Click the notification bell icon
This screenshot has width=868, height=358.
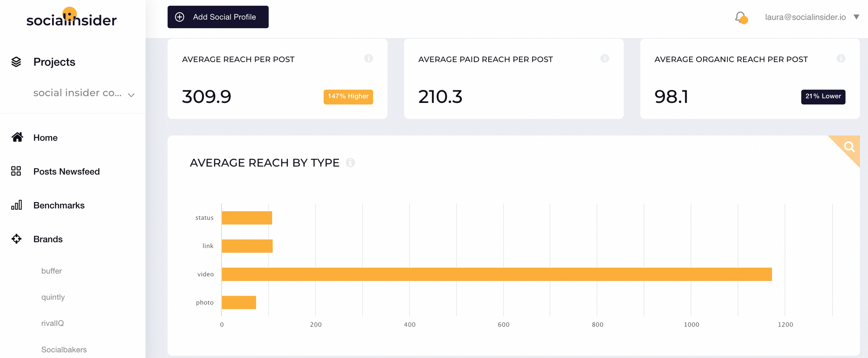(x=741, y=17)
